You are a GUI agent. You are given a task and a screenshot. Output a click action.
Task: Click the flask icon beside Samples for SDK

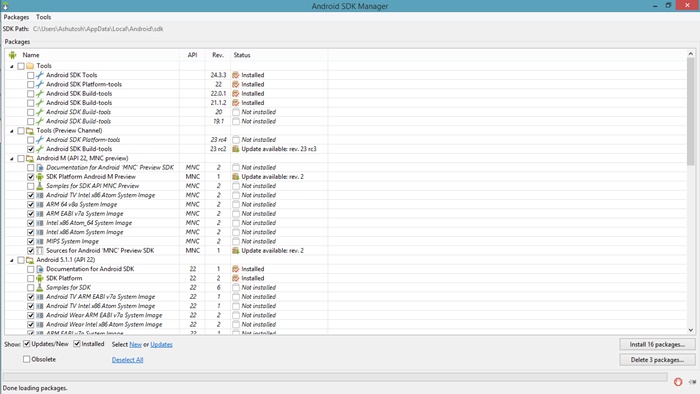[x=40, y=288]
